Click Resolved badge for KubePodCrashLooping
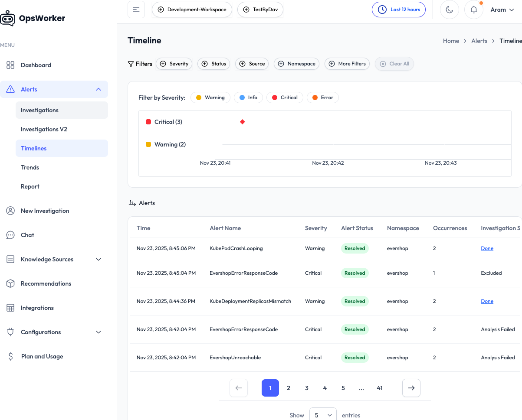The height and width of the screenshot is (420, 522). pos(355,248)
